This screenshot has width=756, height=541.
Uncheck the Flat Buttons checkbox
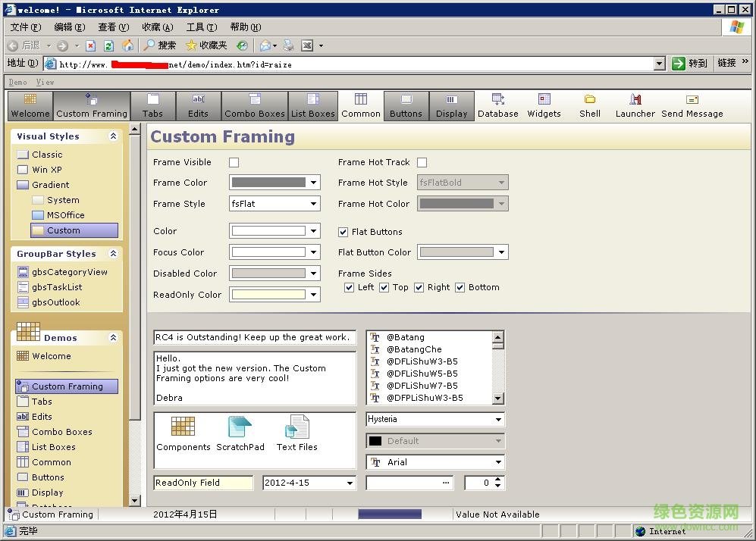[x=343, y=232]
